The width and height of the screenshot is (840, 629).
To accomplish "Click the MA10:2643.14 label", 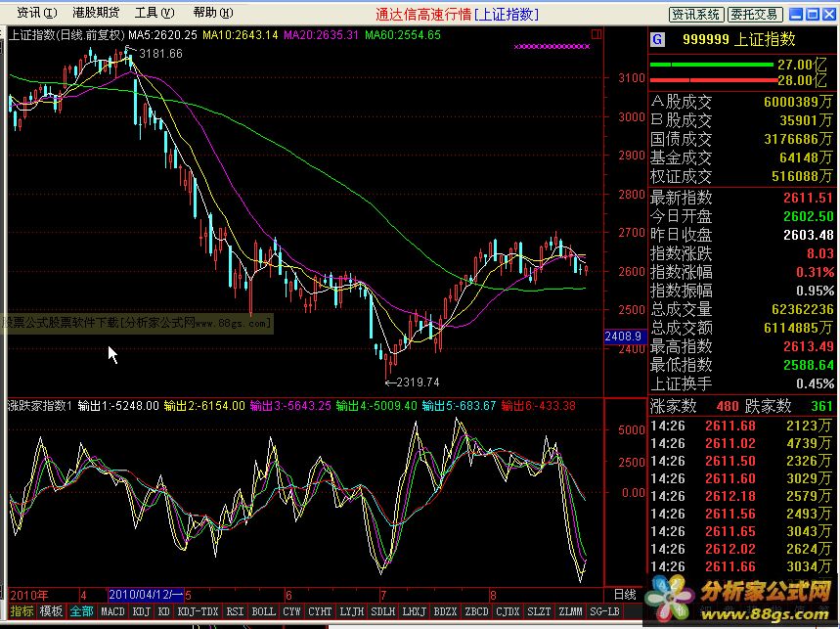I will pos(241,35).
